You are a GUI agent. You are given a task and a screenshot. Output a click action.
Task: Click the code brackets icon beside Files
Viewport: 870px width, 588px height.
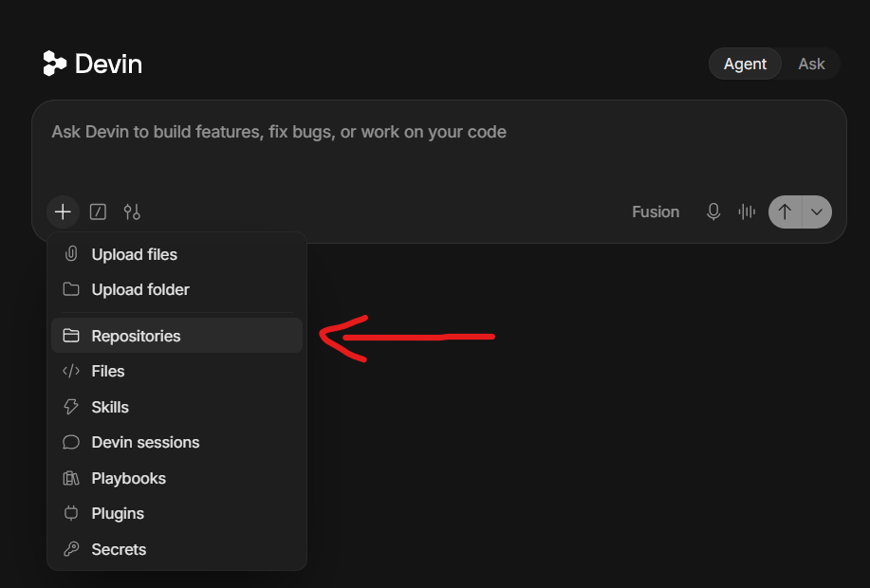pos(71,371)
